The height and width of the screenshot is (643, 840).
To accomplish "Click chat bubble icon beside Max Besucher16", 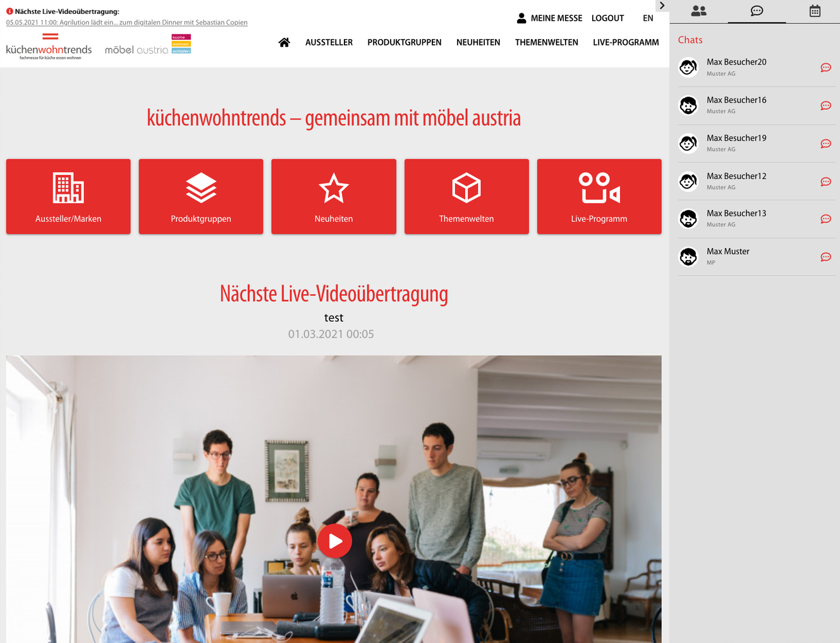I will pos(825,106).
